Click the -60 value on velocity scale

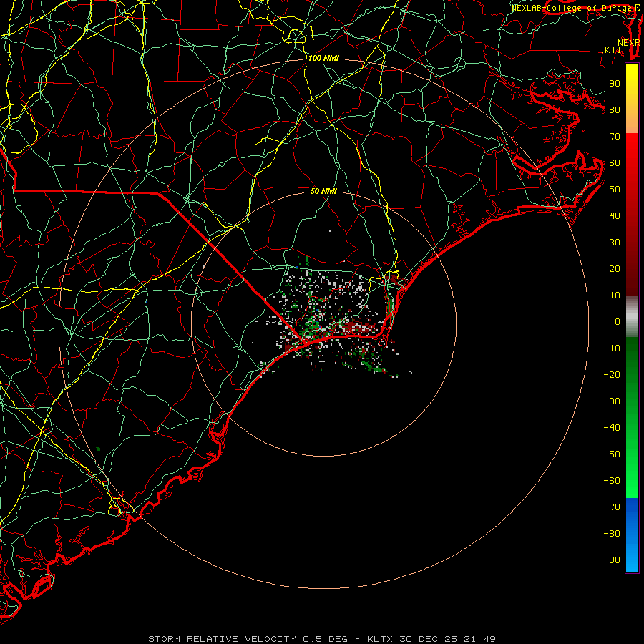click(612, 481)
